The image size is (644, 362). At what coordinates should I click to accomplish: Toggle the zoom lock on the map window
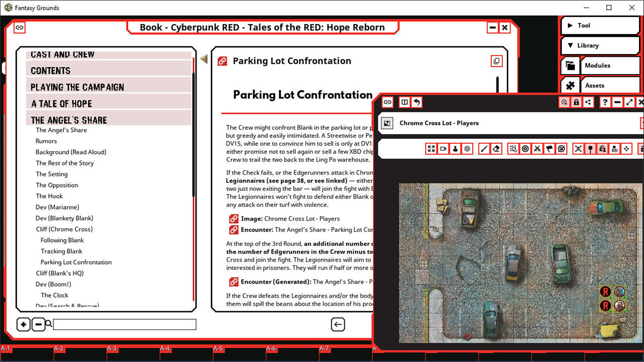(x=565, y=102)
